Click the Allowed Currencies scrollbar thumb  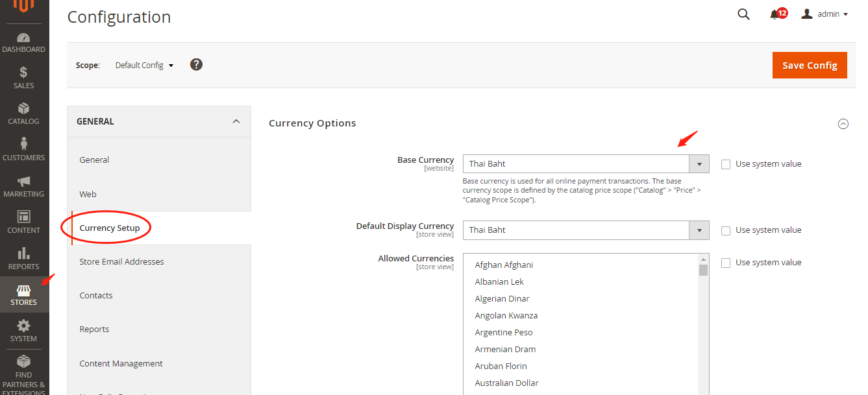click(x=703, y=270)
